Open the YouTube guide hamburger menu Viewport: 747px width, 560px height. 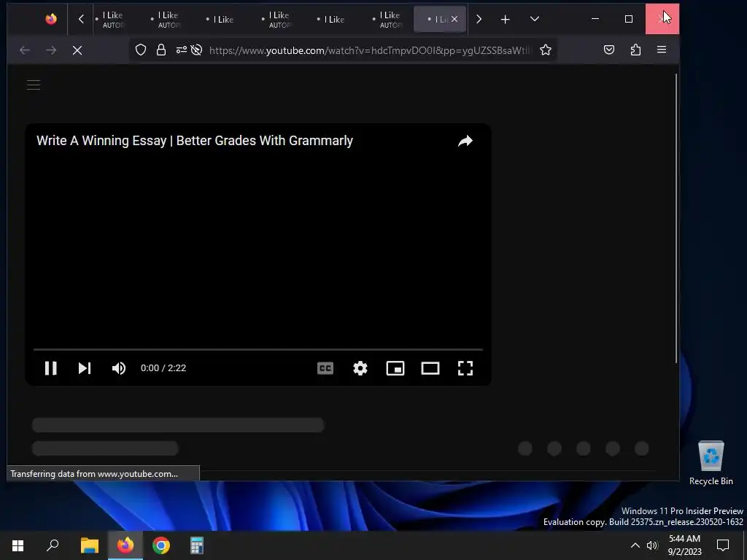34,85
